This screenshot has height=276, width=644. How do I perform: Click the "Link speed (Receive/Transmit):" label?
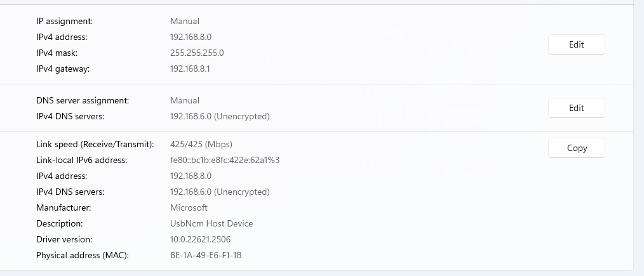[95, 144]
